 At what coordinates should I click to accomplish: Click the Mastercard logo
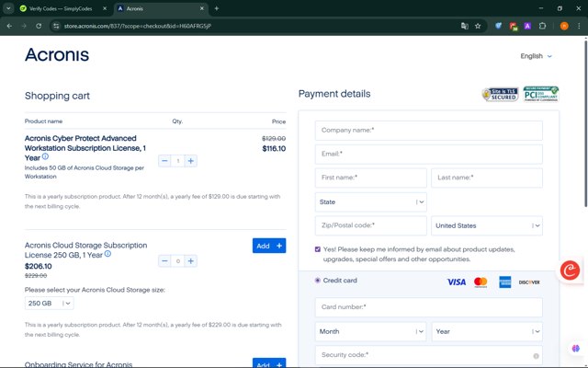481,282
